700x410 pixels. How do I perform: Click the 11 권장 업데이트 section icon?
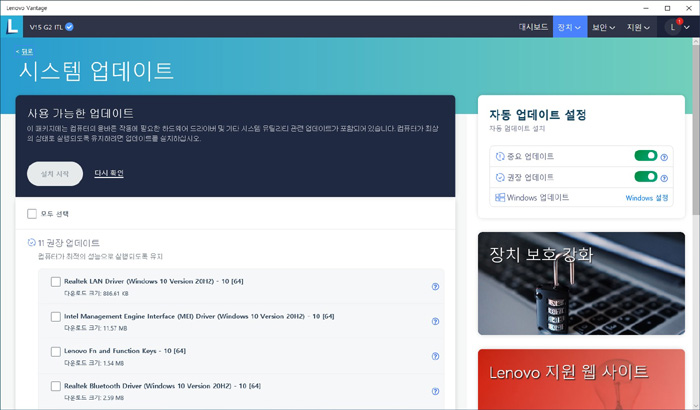(x=32, y=243)
